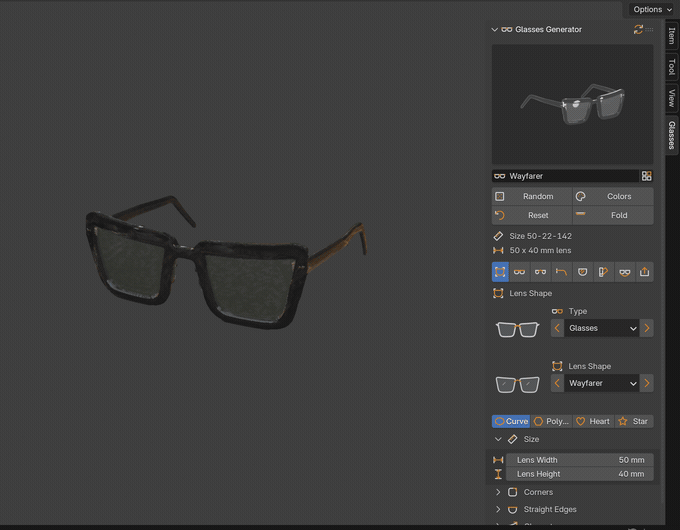Viewport: 680px width, 530px height.
Task: Click the Lens Shape icon above Wayfarer dropdown
Action: point(557,366)
